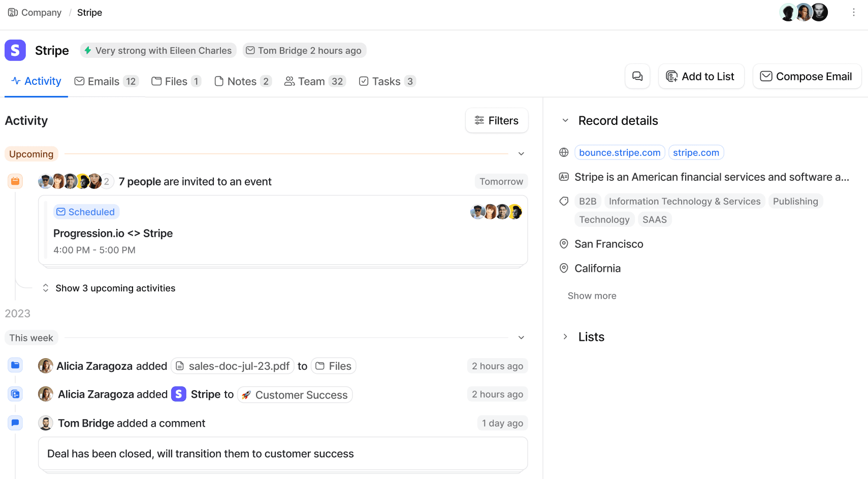Open the chat icon near Add to List

pos(637,76)
